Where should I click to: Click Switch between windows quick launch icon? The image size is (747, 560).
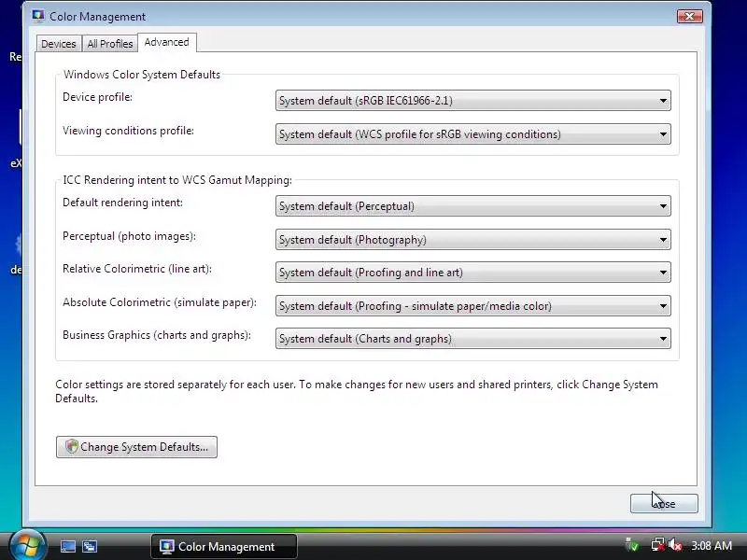coord(89,546)
